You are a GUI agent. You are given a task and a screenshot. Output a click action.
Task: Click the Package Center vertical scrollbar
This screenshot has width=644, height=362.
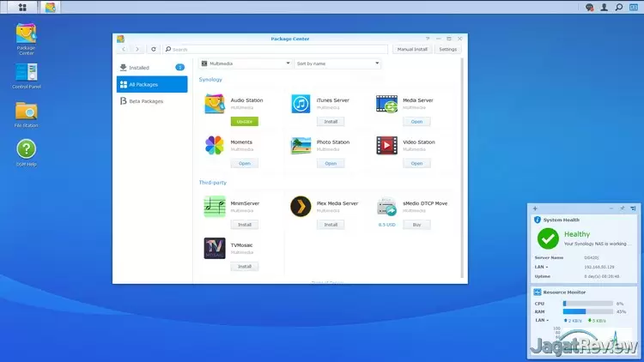pyautogui.click(x=462, y=168)
